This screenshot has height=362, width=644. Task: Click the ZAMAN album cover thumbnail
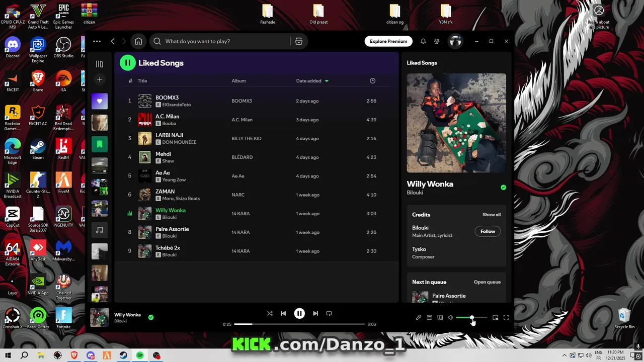coord(145,195)
